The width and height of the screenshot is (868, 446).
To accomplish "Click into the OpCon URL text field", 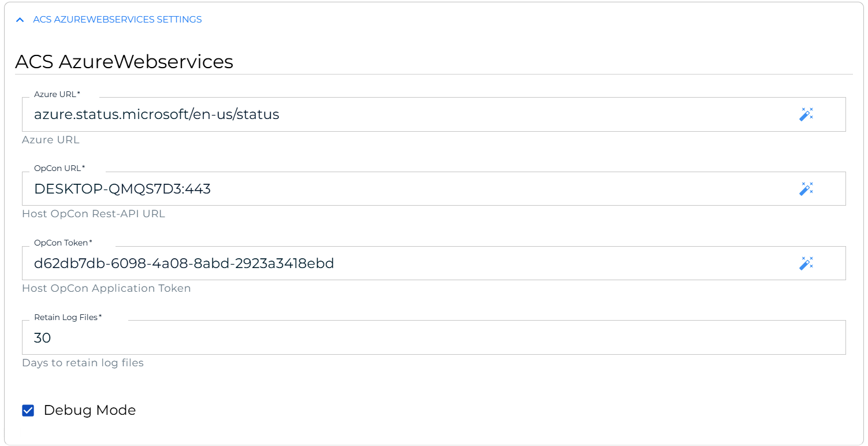I will (x=404, y=188).
